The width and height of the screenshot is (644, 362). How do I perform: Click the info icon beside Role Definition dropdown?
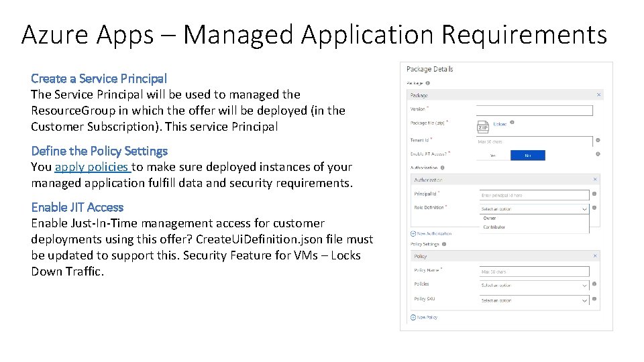[594, 208]
